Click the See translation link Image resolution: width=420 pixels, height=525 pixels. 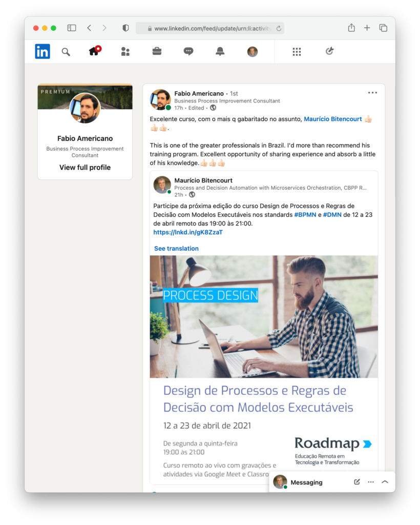[176, 249]
